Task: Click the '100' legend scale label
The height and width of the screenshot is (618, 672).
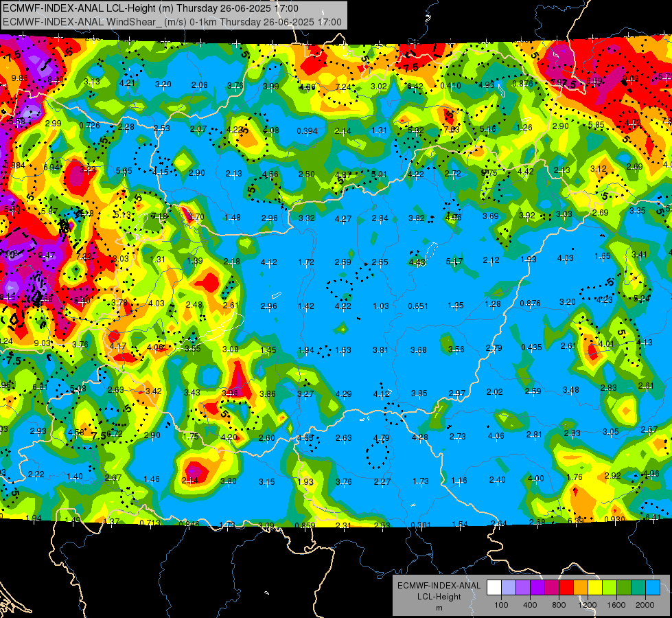Action: 501,605
